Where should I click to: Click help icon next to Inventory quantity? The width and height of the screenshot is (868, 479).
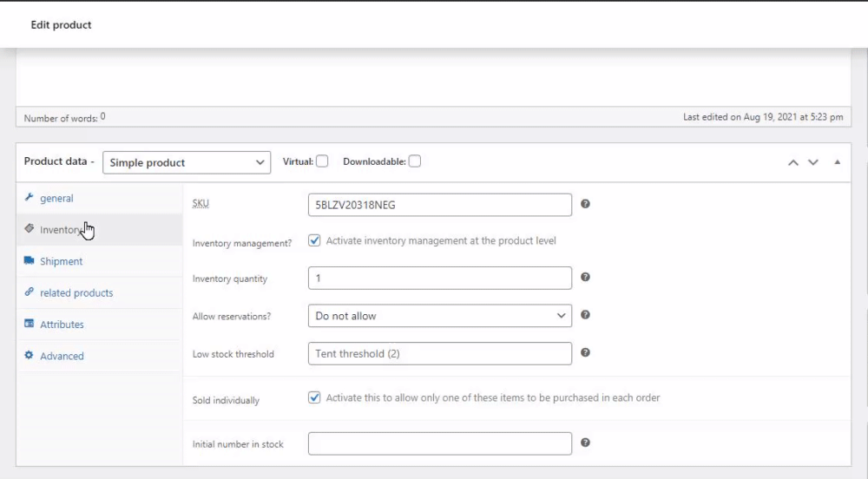pyautogui.click(x=585, y=277)
